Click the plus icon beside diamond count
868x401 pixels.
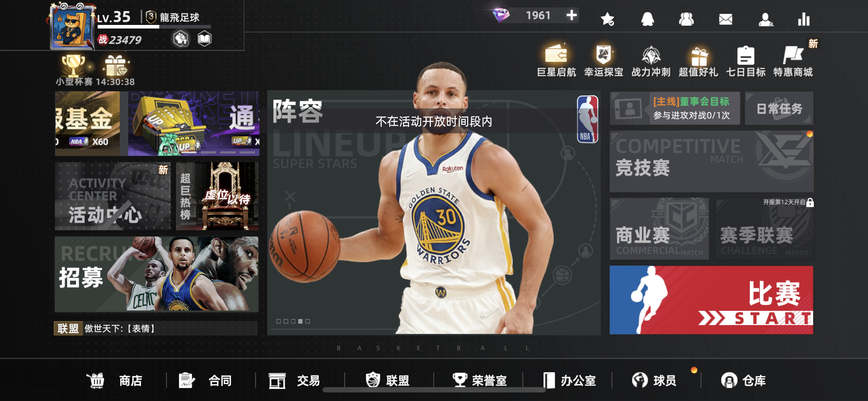[x=571, y=15]
